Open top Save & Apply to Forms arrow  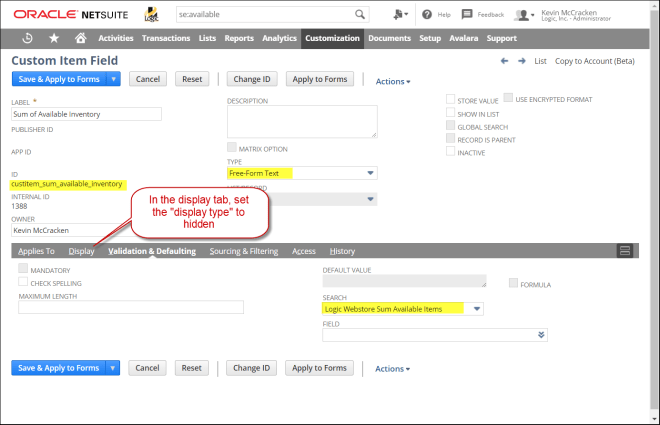pyautogui.click(x=114, y=79)
